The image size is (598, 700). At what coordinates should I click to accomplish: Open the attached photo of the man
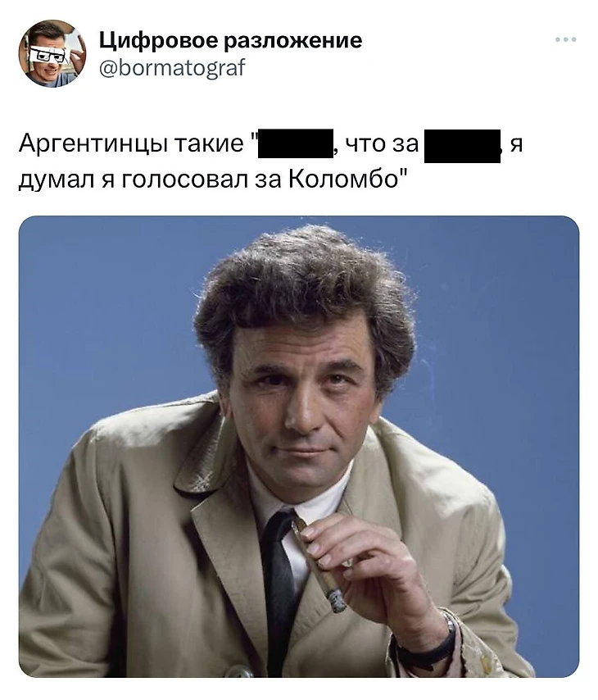point(299,447)
